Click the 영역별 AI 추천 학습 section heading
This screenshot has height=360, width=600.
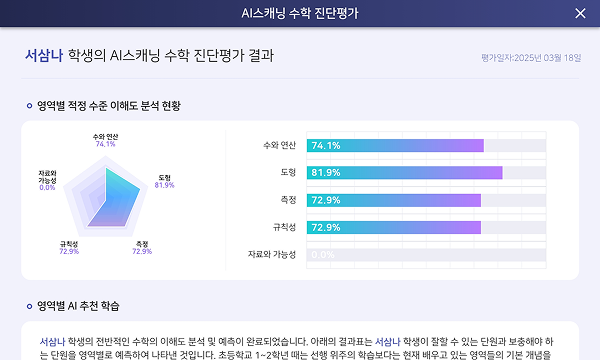[x=78, y=306]
